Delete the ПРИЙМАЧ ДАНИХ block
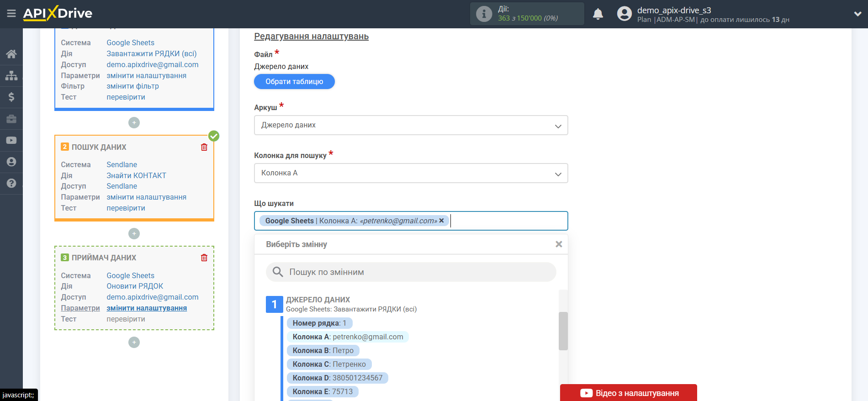 click(204, 258)
